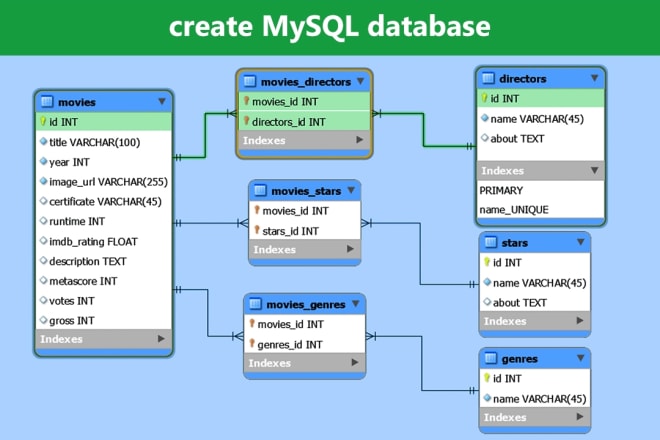Collapse the movies_directors table header arrow

coord(361,81)
